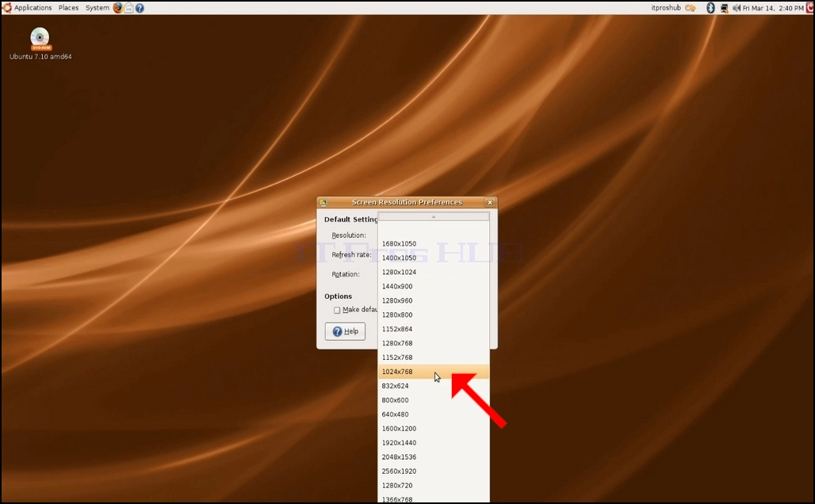Pick the 640x480 resolution entry
This screenshot has width=815, height=504.
coord(434,414)
